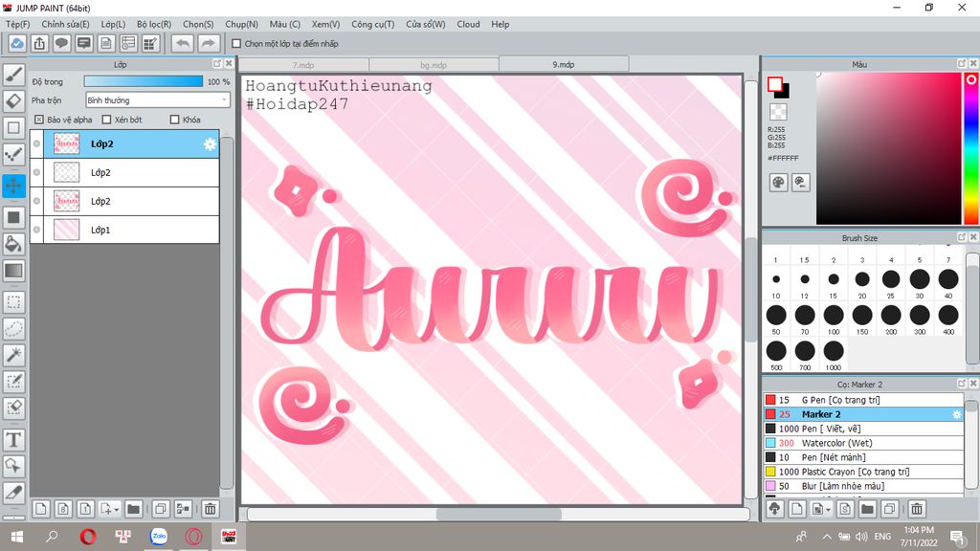Viewport: 980px width, 551px height.
Task: Select the G Pen [Cọ trang trí] brush
Action: click(863, 400)
